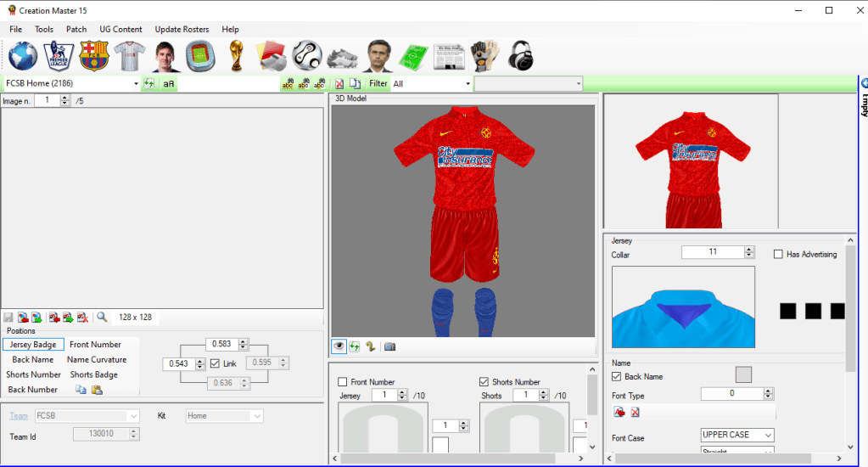868x467 pixels.
Task: Open the soccer ball editor icon
Action: click(307, 57)
